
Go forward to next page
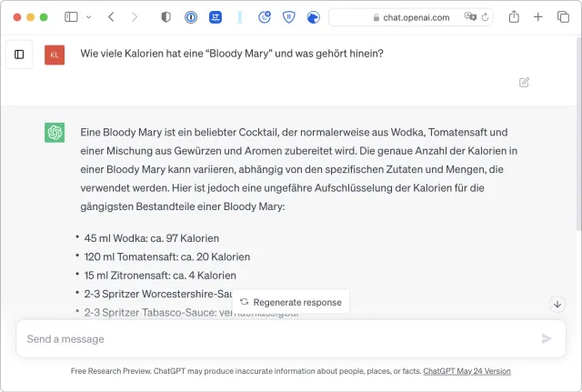(135, 17)
